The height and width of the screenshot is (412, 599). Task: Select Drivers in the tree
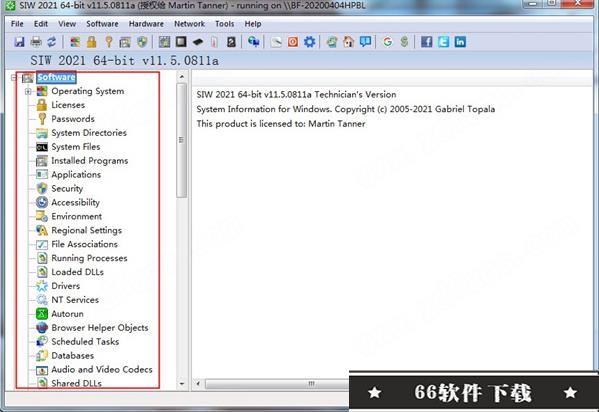point(65,286)
